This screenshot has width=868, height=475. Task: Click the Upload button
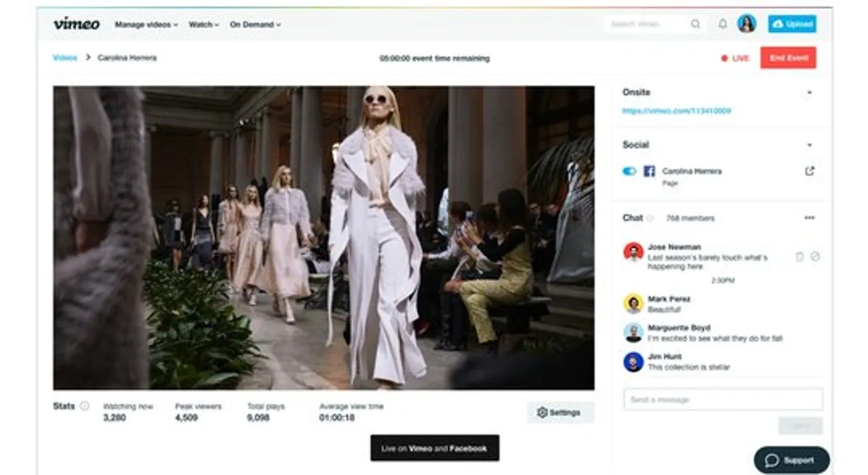(x=792, y=24)
